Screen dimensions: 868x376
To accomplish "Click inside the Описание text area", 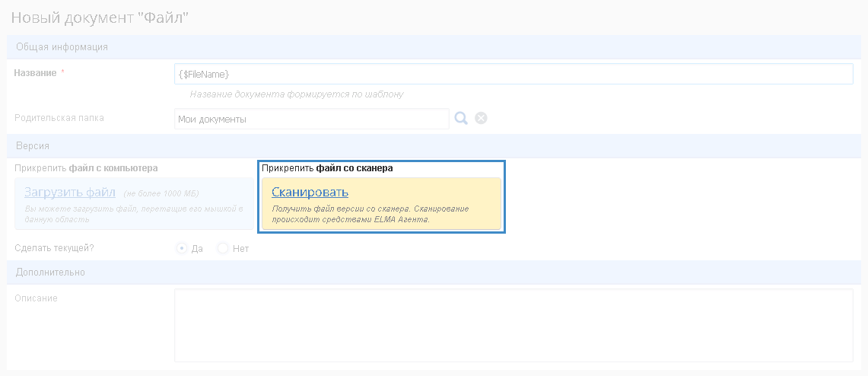I will coord(513,325).
